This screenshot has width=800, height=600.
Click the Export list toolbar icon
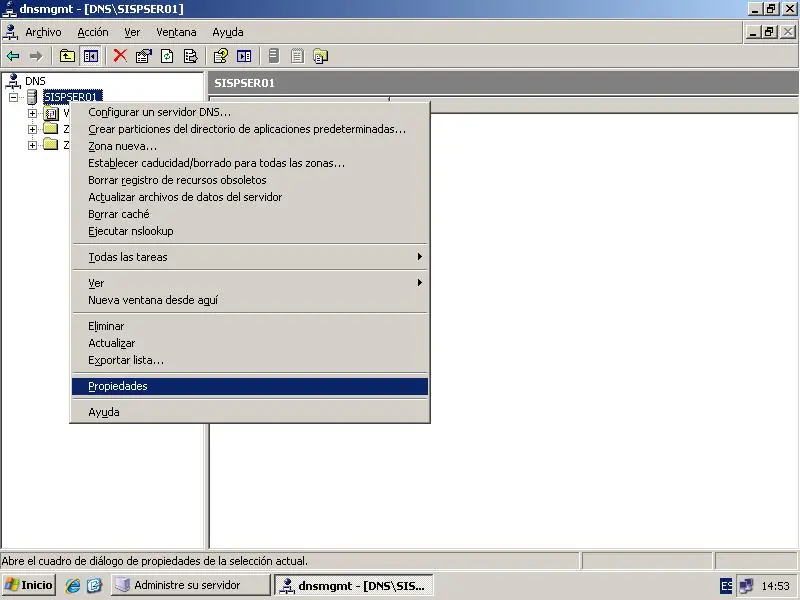190,56
